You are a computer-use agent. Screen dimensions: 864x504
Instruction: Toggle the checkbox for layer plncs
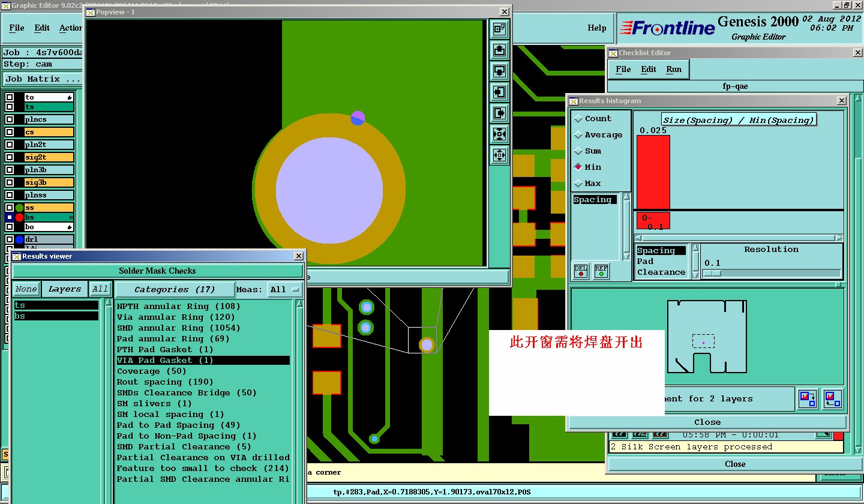10,119
